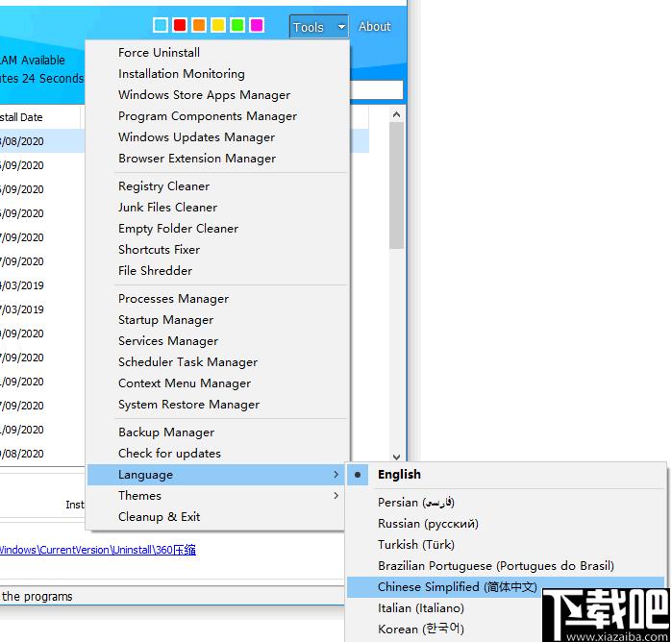Open Scheduler Task Manager
The height and width of the screenshot is (642, 672).
217,362
